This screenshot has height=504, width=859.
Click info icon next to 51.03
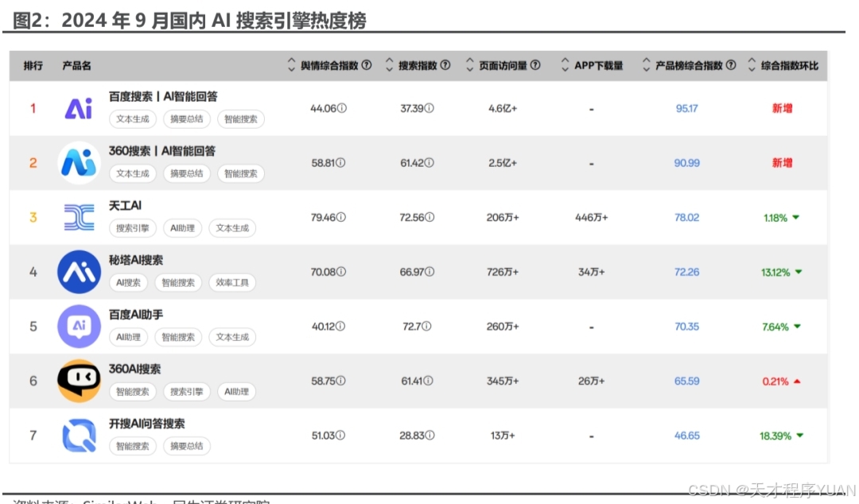tap(340, 436)
